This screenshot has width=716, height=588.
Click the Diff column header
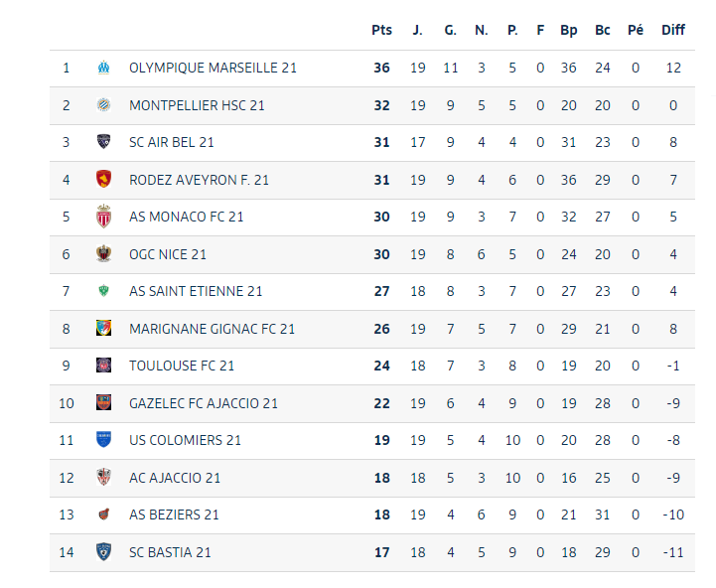673,30
